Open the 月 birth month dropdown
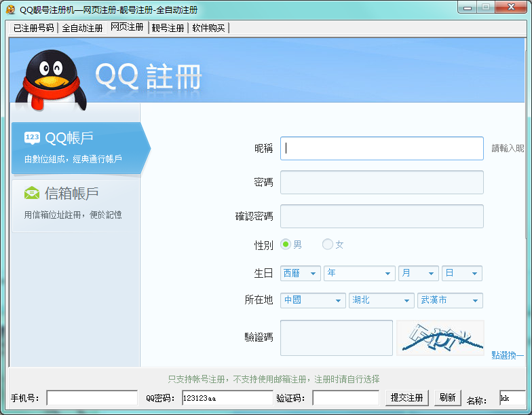 tap(418, 273)
